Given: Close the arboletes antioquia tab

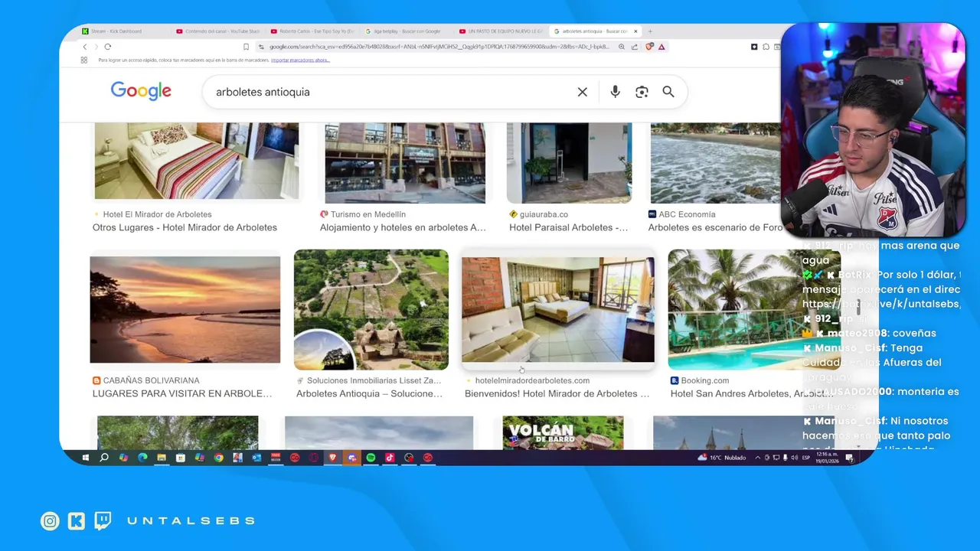Looking at the screenshot, I should (x=635, y=31).
